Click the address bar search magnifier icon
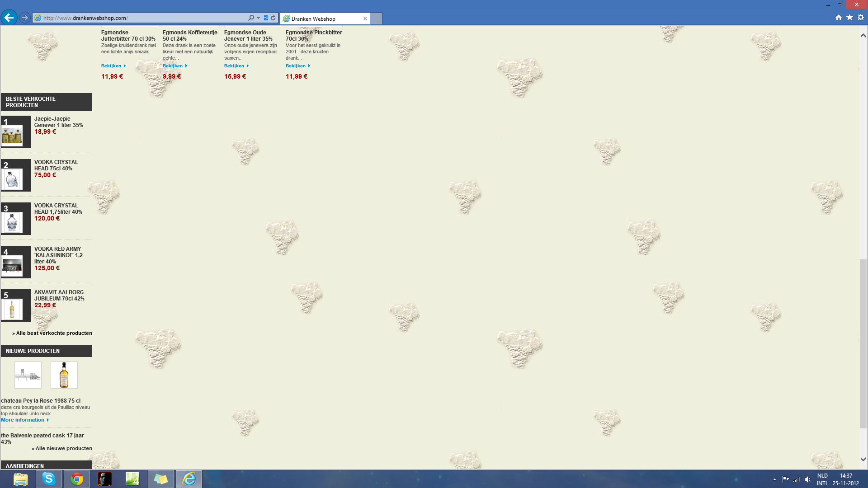 click(x=251, y=18)
